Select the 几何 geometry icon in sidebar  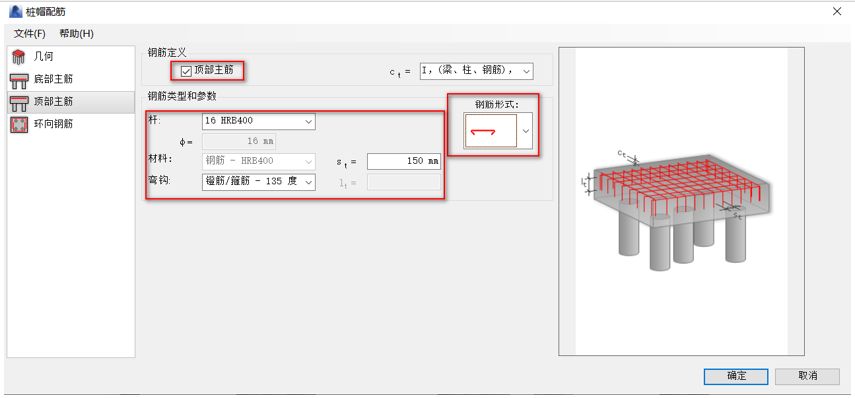coord(19,57)
